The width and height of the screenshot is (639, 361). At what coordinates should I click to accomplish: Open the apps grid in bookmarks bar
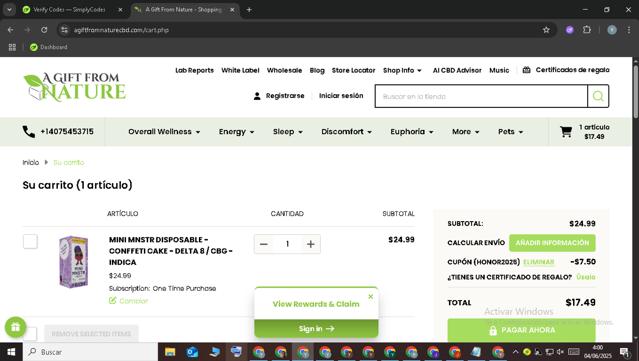[12, 47]
